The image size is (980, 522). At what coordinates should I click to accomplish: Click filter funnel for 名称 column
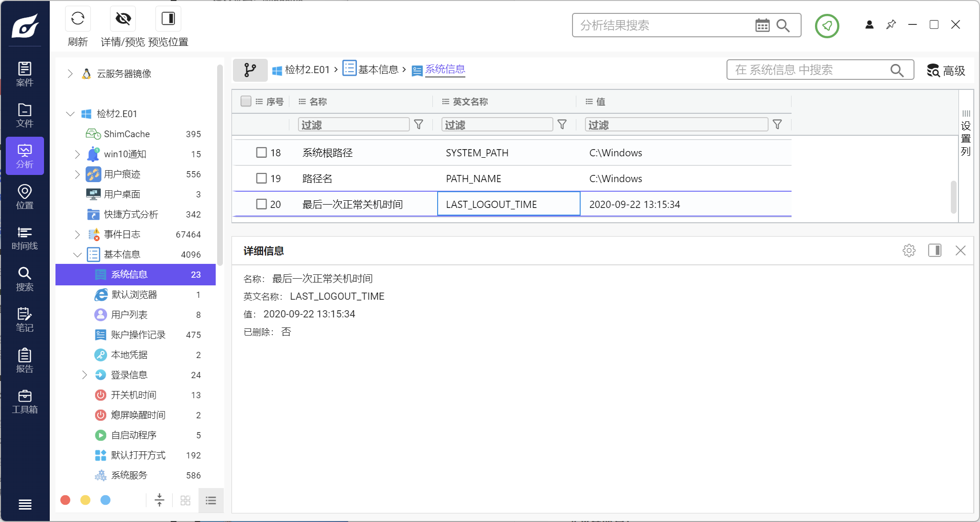[x=418, y=125]
